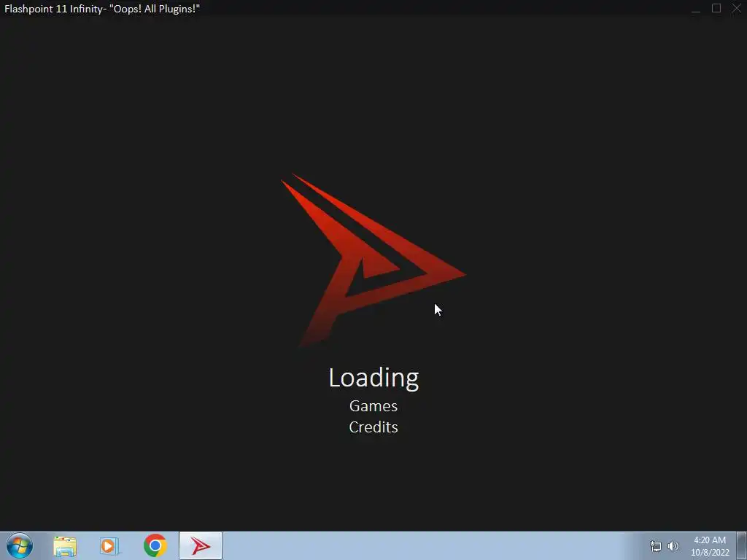Open Windows Media Player from the taskbar
747x560 pixels.
(x=109, y=546)
